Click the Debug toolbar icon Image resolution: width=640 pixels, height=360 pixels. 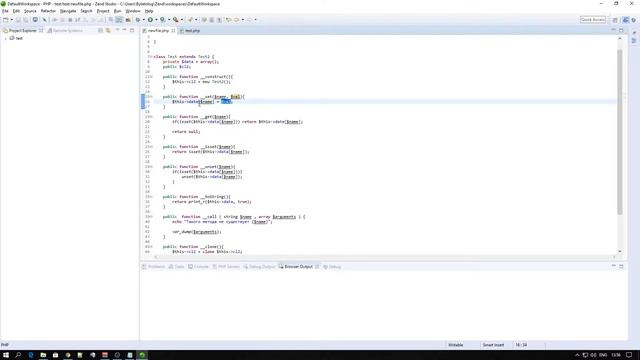point(138,20)
